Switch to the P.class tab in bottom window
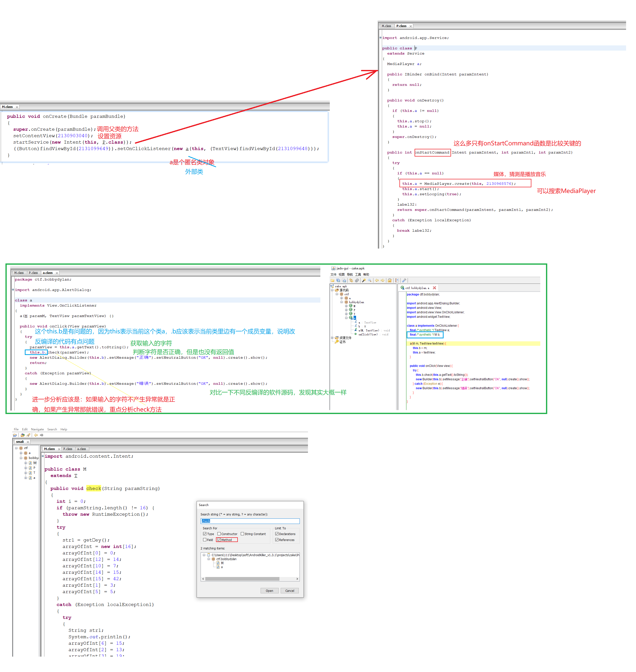Screen dimensions: 636x672 point(68,449)
